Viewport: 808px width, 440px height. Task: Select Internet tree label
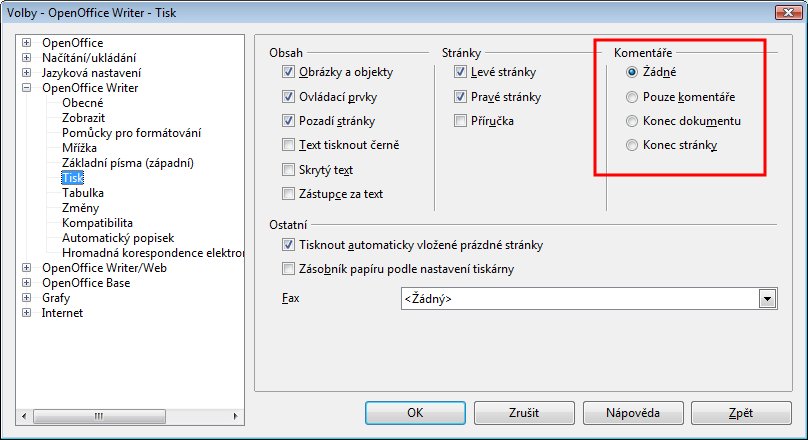62,313
